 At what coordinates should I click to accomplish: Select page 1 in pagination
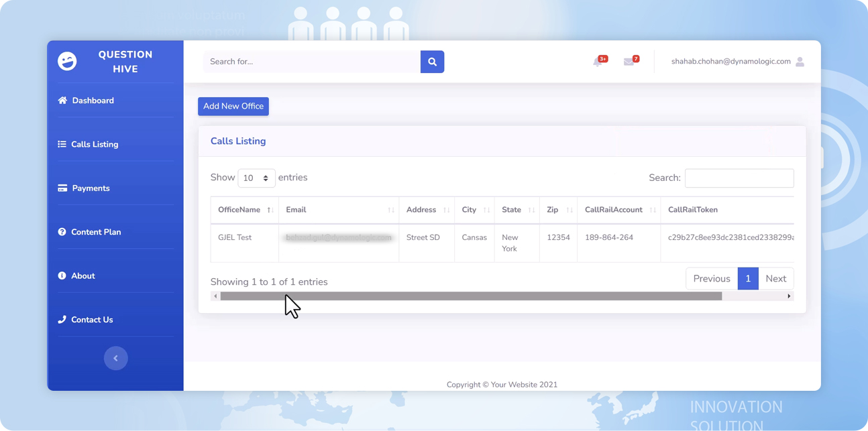pos(748,279)
